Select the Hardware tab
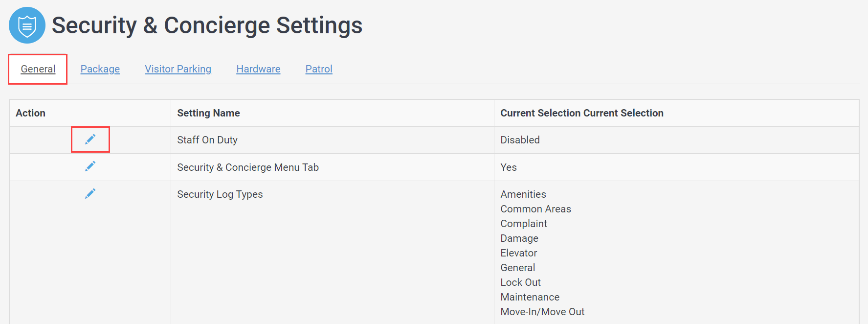Viewport: 868px width, 324px height. pyautogui.click(x=258, y=69)
